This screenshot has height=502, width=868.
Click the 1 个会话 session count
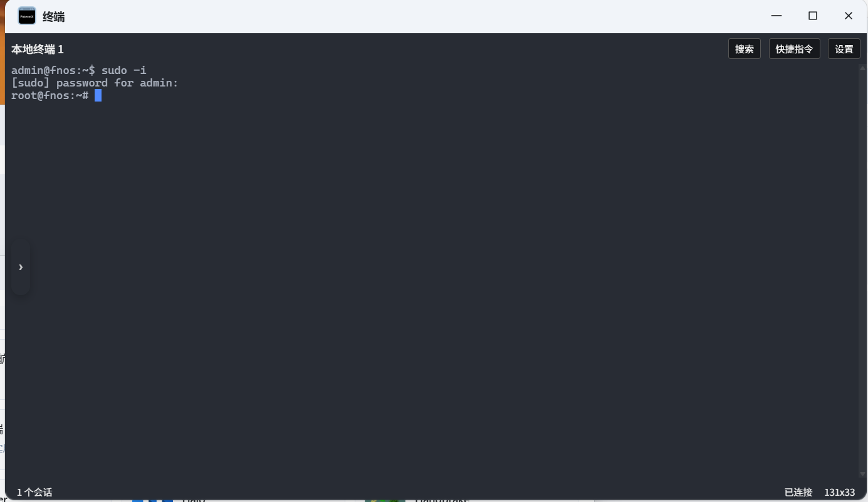34,493
